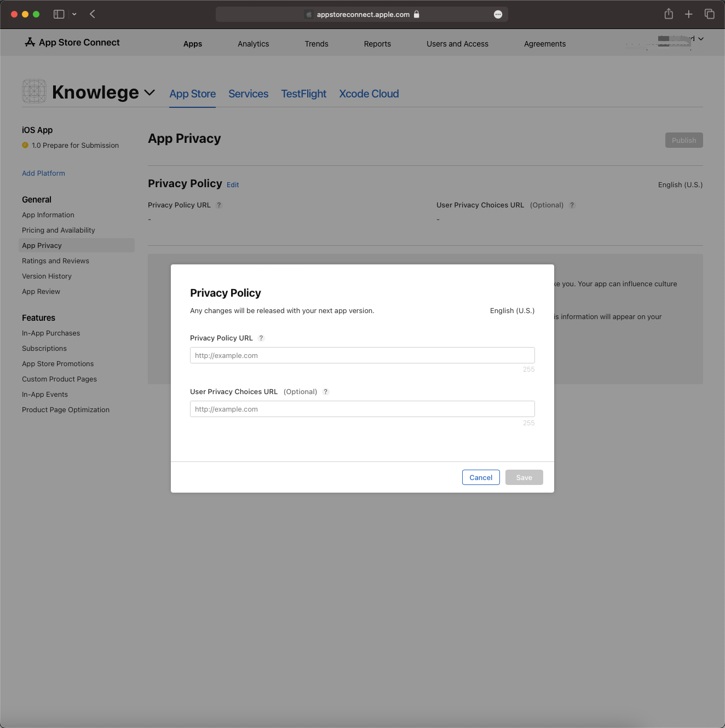Expand the Knowlege app switcher dropdown
This screenshot has height=728, width=725.
pyautogui.click(x=149, y=93)
